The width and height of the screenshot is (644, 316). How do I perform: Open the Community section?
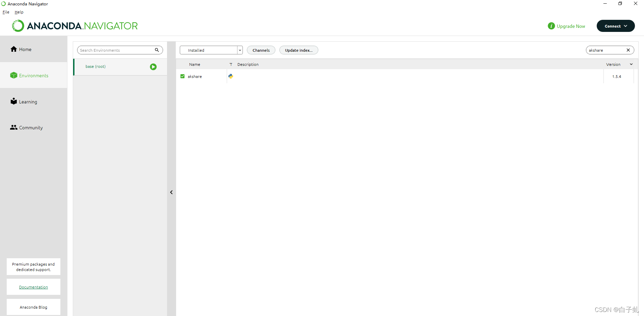[x=34, y=128]
